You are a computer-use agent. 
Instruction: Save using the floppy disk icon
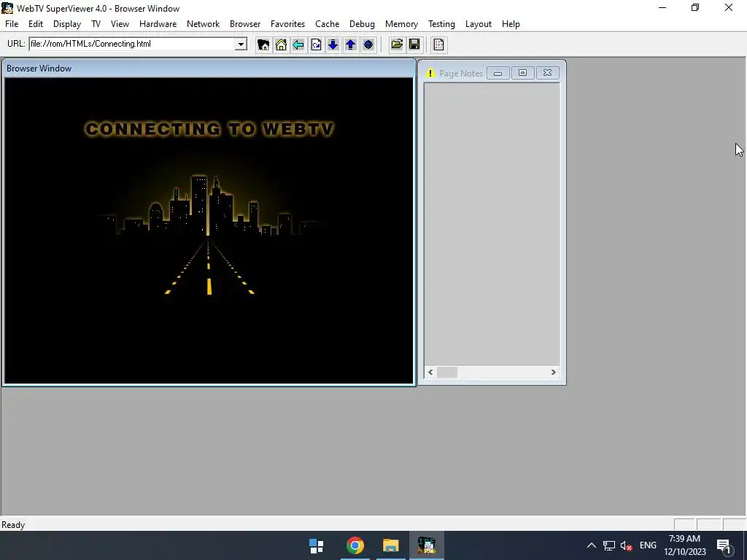pyautogui.click(x=414, y=44)
